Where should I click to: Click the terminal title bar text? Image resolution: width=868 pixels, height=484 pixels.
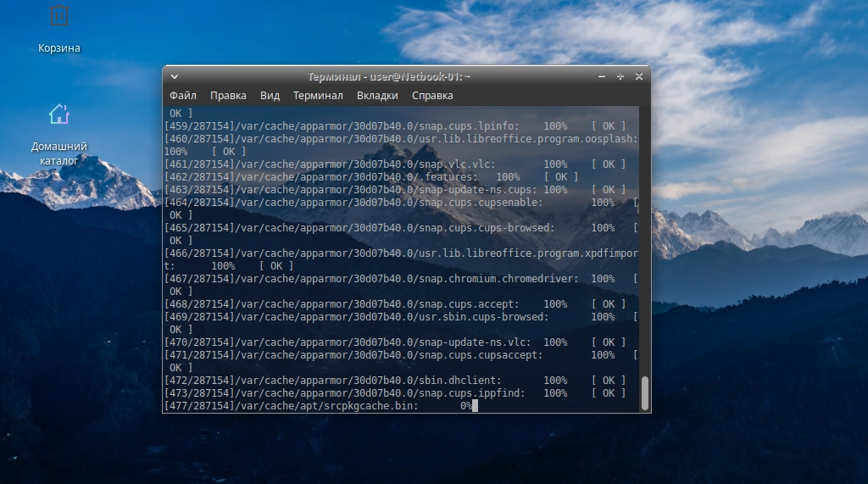point(388,76)
